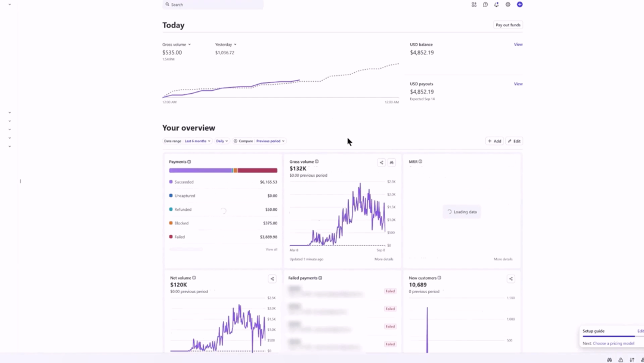Share the New customers chart
The width and height of the screenshot is (644, 363).
point(511,279)
